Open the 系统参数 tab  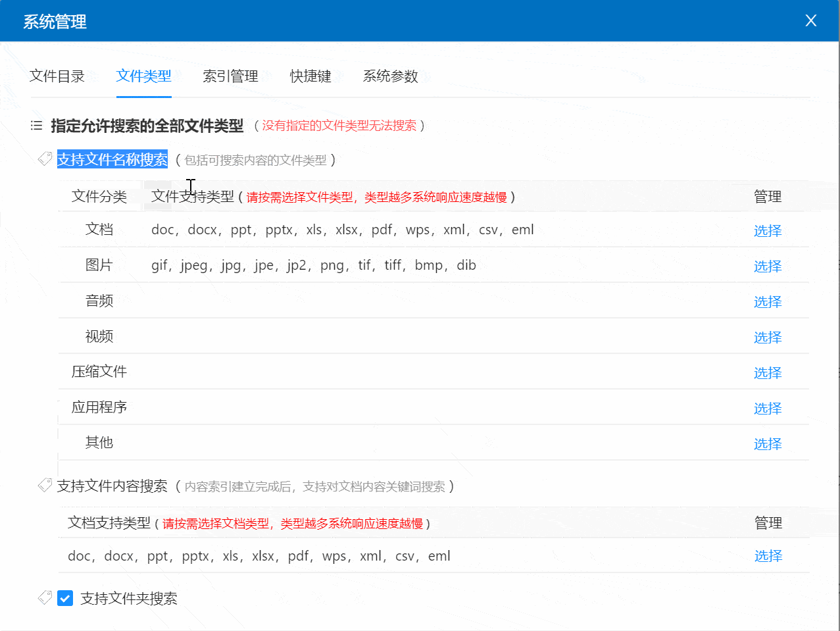coord(390,76)
